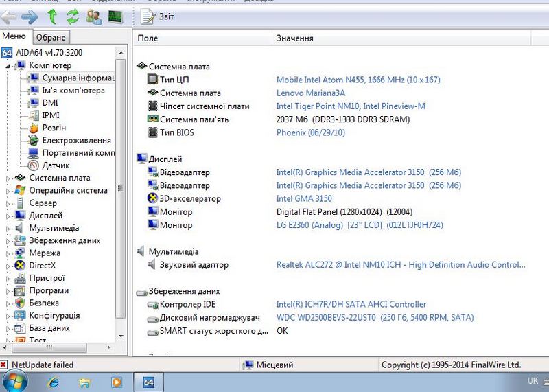Select DirectX in the tree
The width and height of the screenshot is (549, 392).
(42, 266)
